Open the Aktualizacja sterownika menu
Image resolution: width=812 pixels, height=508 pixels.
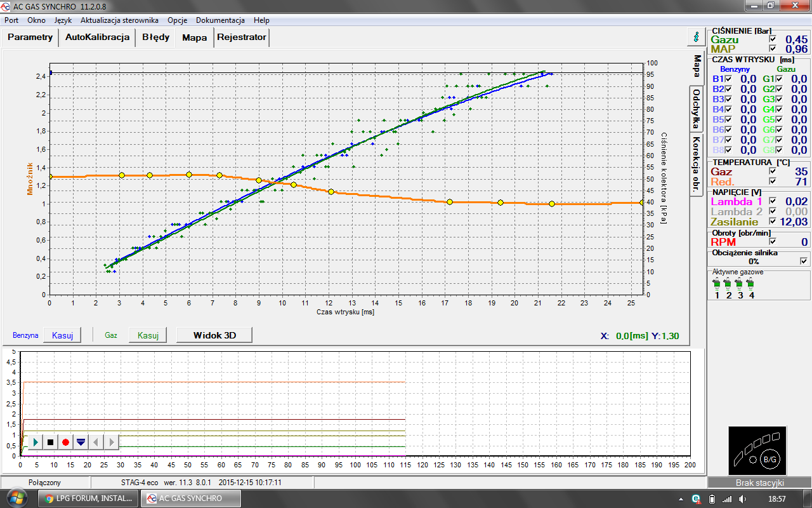click(119, 20)
